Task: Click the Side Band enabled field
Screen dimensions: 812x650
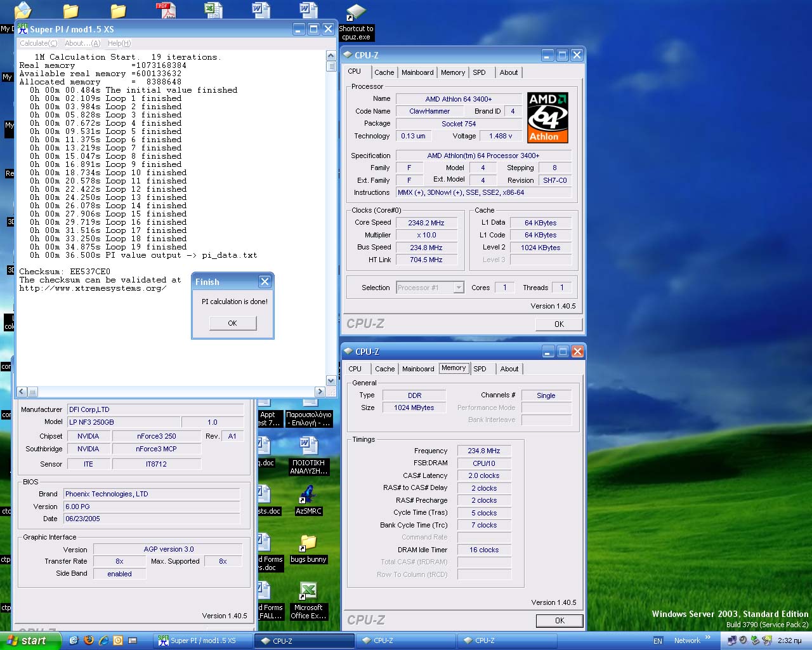Action: 120,574
